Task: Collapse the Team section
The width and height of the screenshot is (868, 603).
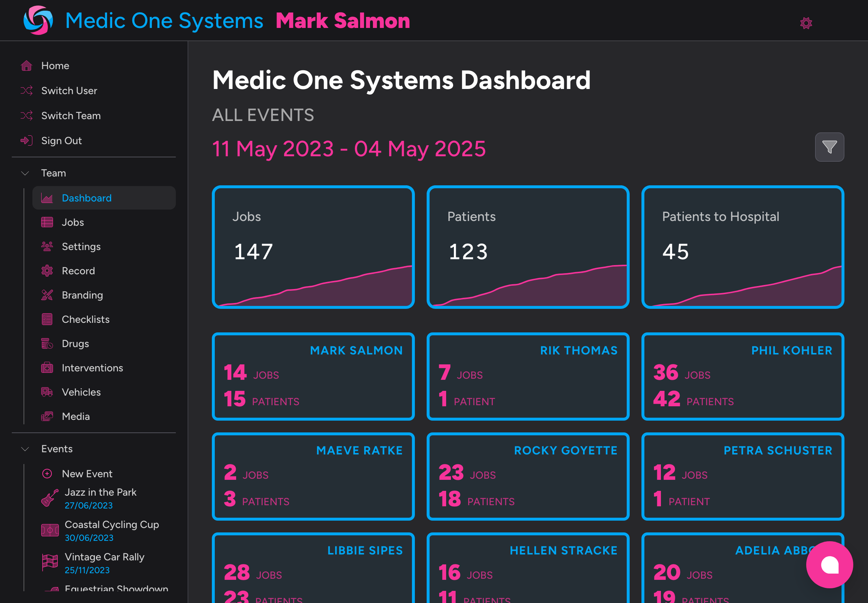Action: pos(25,173)
